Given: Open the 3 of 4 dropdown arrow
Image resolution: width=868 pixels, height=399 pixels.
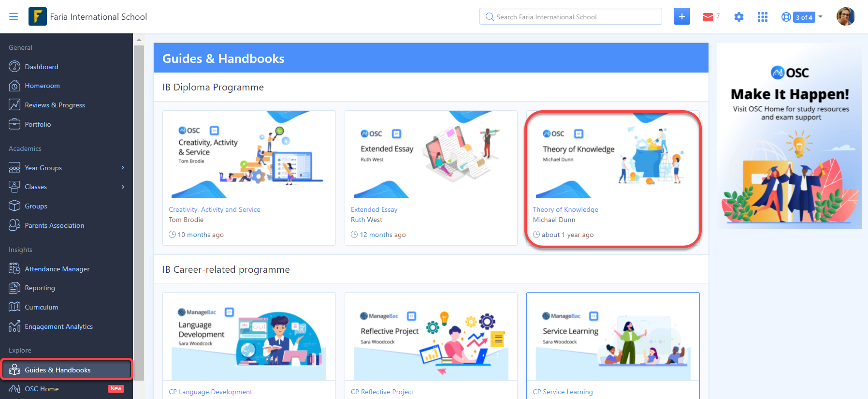Looking at the screenshot, I should [820, 16].
